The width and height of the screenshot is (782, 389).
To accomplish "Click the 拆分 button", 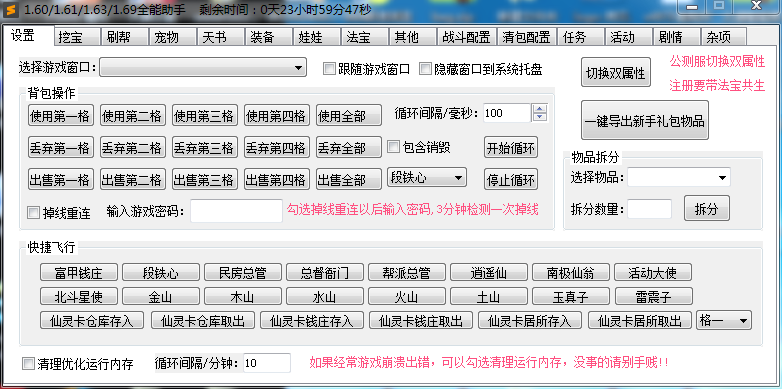I will (x=707, y=208).
